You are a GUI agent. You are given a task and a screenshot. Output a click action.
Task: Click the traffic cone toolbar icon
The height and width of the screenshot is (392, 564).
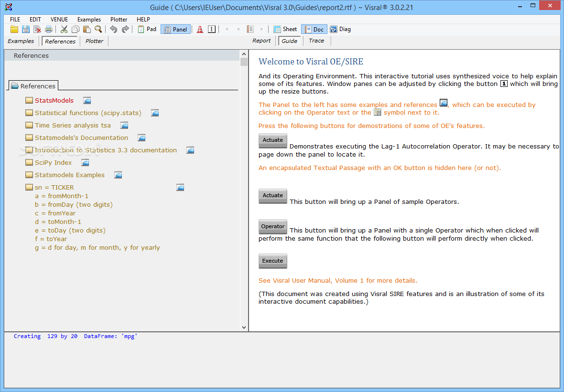tap(200, 30)
